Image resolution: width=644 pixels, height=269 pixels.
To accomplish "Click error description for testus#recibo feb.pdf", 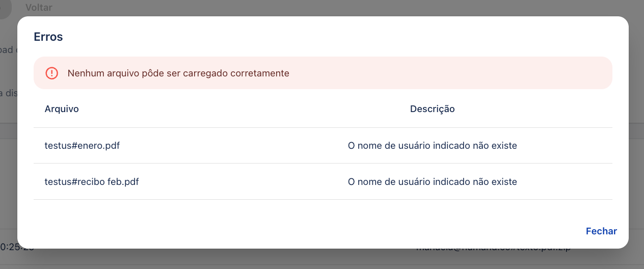I will coord(432,182).
